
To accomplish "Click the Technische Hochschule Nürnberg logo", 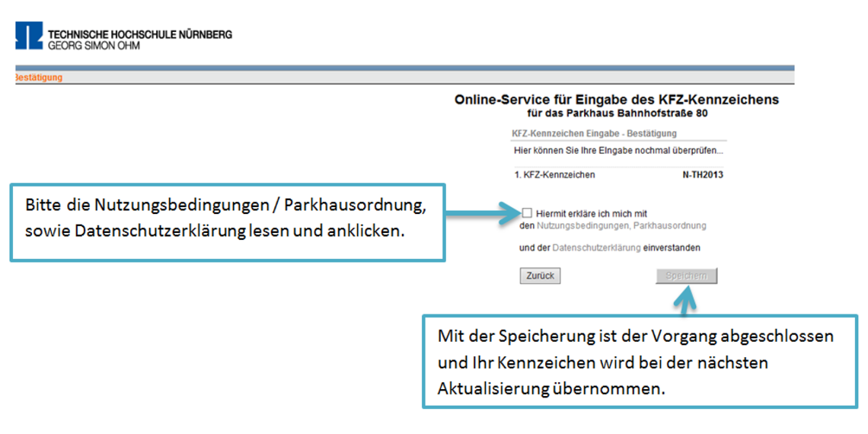I will [30, 36].
